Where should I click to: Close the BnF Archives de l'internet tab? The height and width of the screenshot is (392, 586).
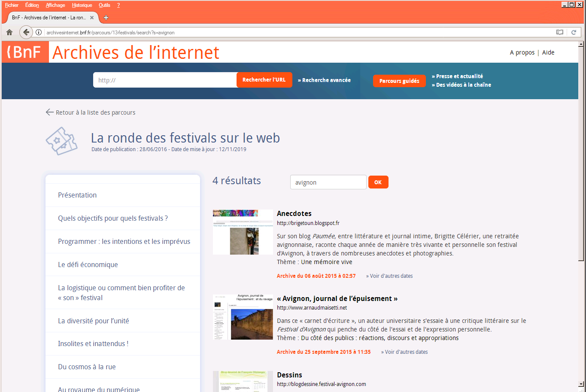click(x=92, y=18)
